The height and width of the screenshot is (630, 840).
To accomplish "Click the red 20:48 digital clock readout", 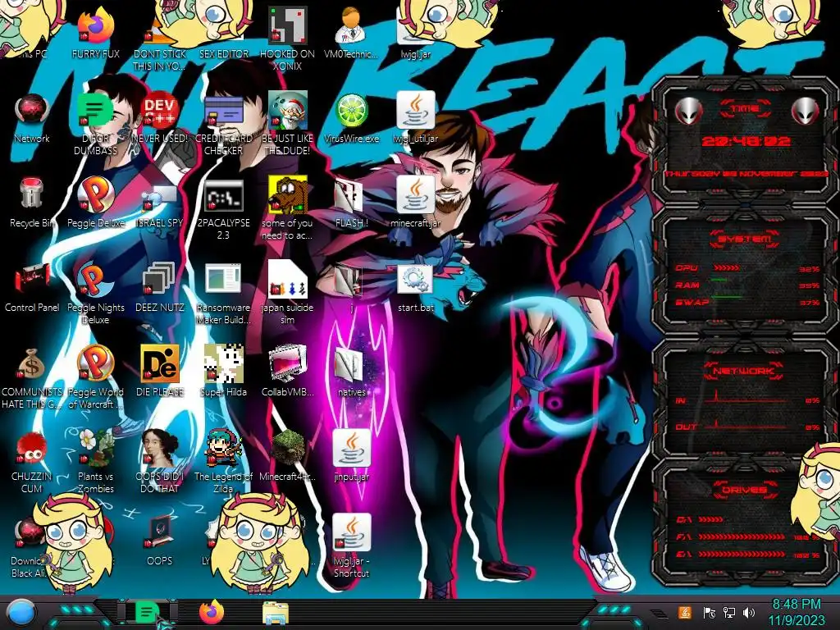I will [746, 141].
